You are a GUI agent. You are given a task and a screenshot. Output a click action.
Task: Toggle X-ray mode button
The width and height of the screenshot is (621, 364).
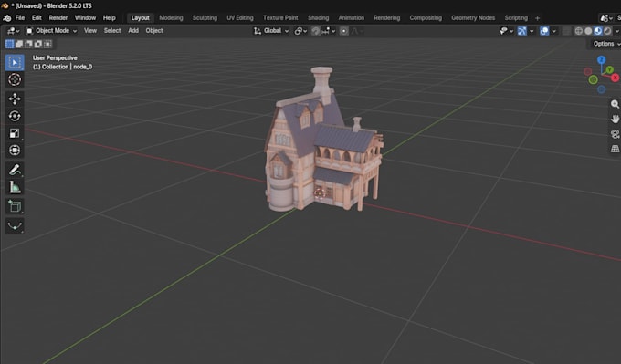pos(566,31)
